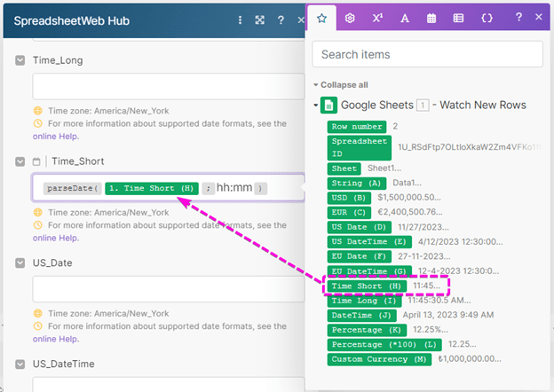Select the Time Long (I) item
Screen dimensions: 554x392
364,301
